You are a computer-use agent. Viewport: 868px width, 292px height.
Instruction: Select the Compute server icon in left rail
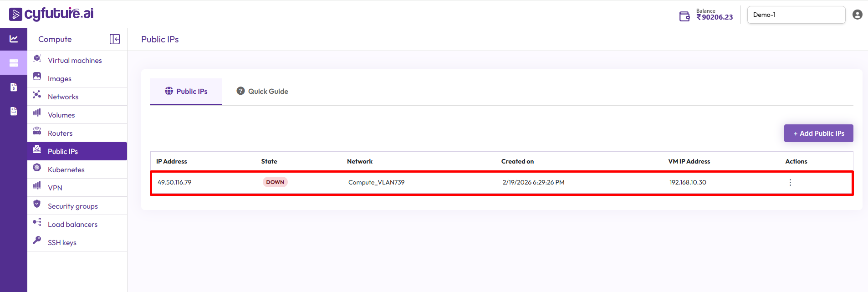pyautogui.click(x=14, y=63)
